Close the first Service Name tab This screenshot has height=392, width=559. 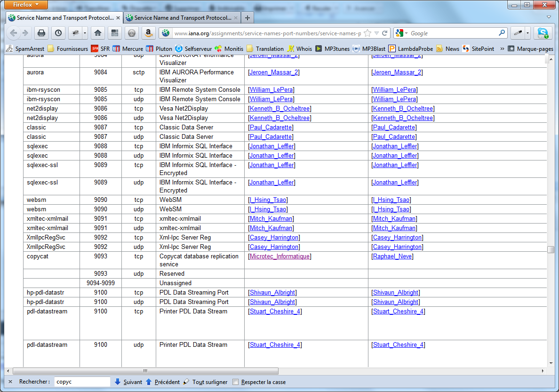118,18
